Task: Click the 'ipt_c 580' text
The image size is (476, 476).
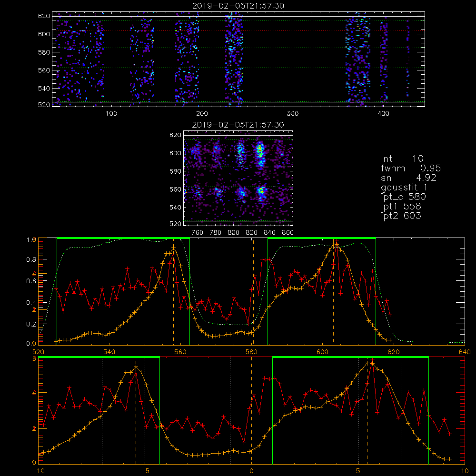Action: 404,197
